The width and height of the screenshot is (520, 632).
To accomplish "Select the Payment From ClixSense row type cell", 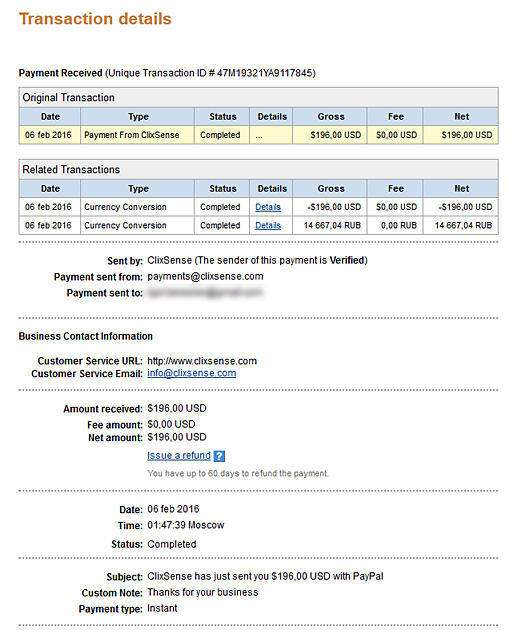I will [137, 135].
